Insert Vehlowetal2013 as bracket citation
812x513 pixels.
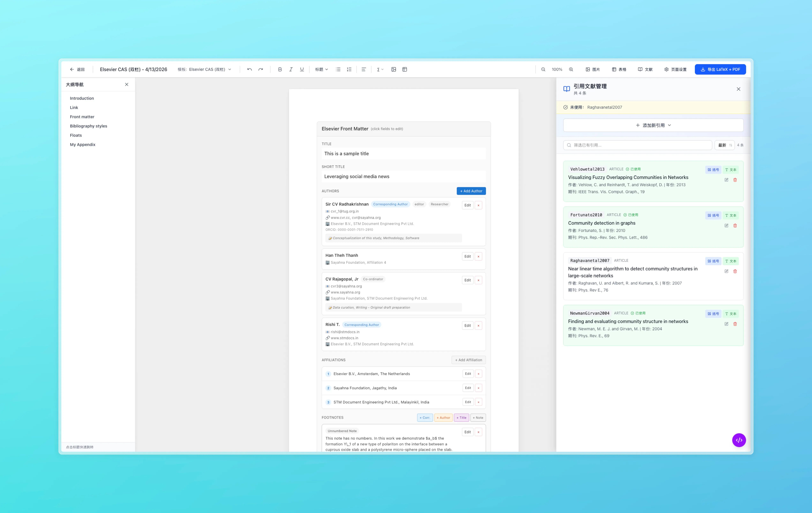(x=713, y=170)
